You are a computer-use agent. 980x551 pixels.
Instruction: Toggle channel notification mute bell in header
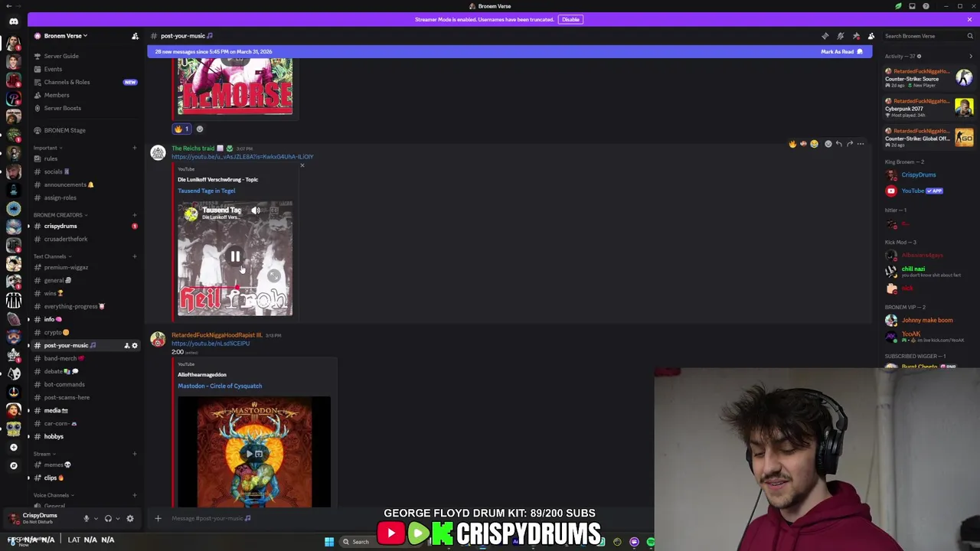[x=841, y=36]
